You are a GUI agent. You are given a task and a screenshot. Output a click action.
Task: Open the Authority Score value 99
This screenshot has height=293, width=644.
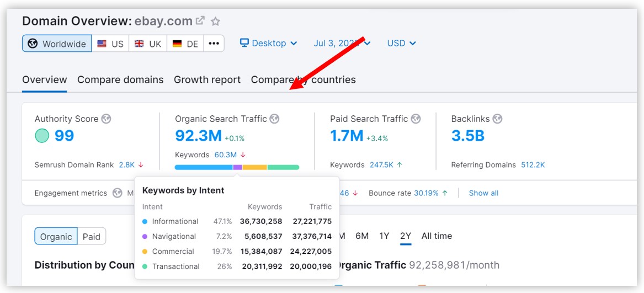pos(64,136)
